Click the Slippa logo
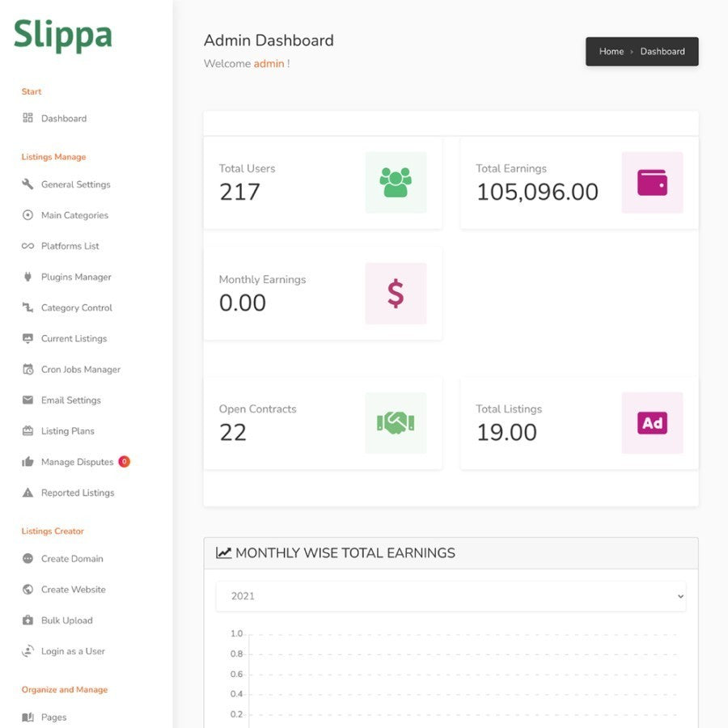The height and width of the screenshot is (728, 728). (x=62, y=35)
